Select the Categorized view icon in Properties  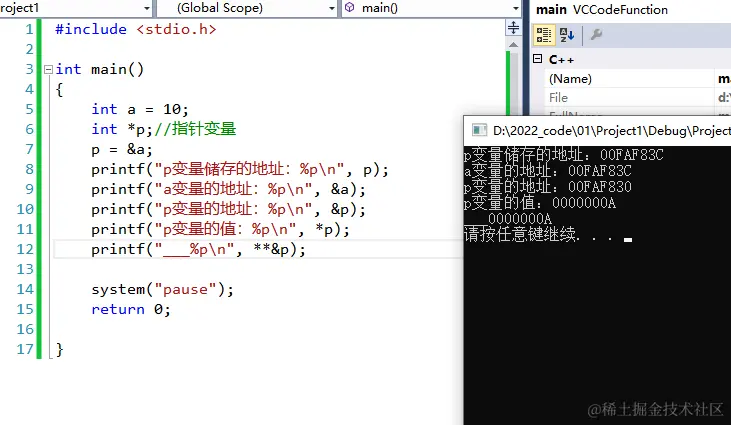coord(544,34)
